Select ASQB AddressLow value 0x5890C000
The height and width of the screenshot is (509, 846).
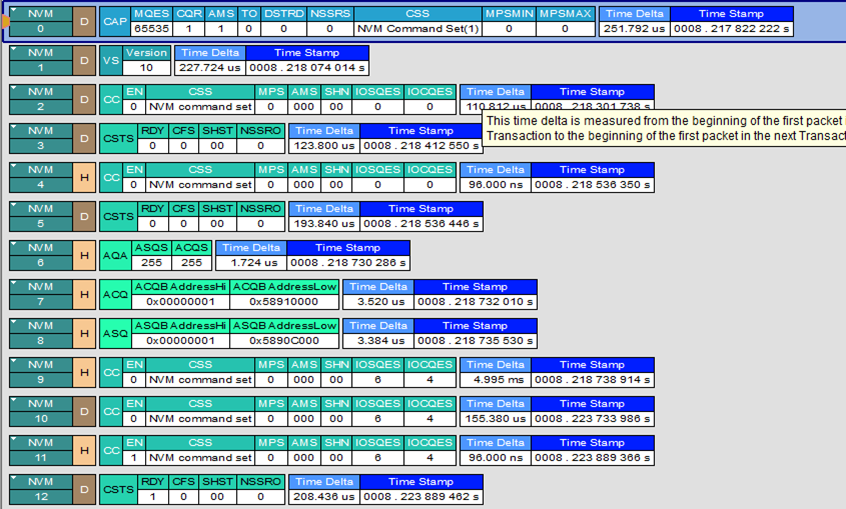click(x=284, y=341)
